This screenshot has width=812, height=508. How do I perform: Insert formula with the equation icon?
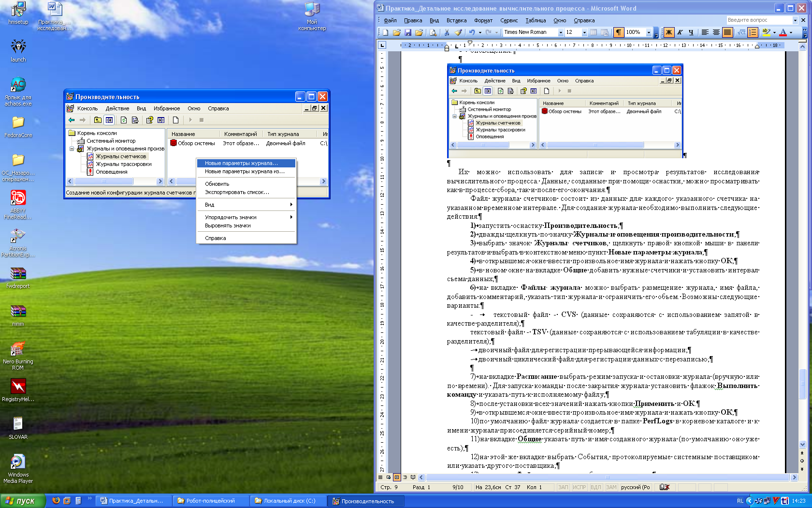[741, 32]
